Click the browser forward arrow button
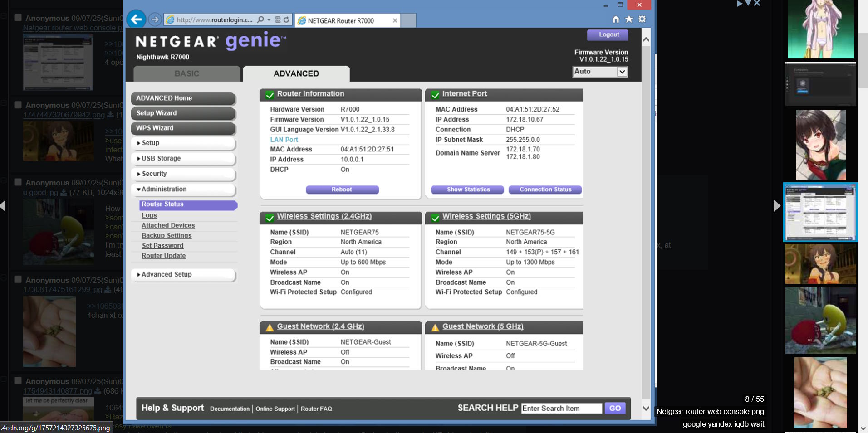The width and height of the screenshot is (868, 433). point(155,19)
